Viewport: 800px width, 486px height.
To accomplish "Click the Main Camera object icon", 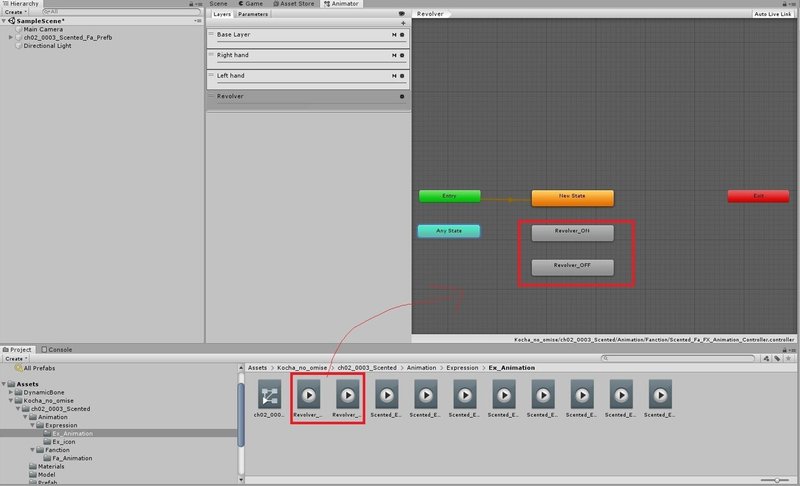I will pyautogui.click(x=19, y=29).
